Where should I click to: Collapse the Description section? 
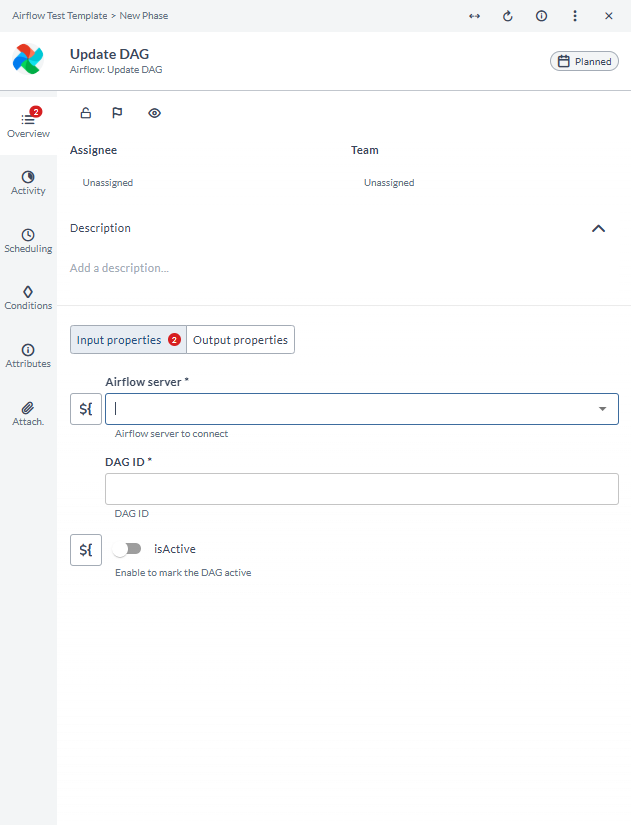coord(598,228)
